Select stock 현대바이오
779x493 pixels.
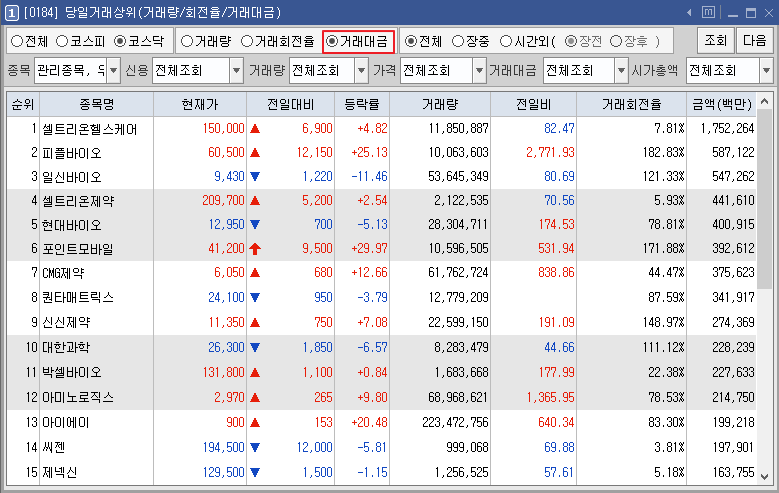[x=72, y=225]
